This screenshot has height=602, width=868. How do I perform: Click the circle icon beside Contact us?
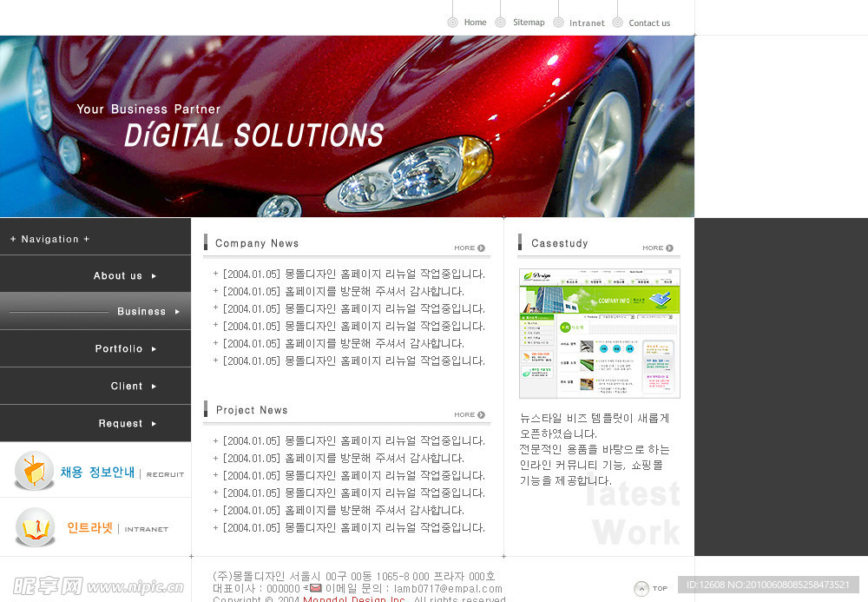[618, 23]
